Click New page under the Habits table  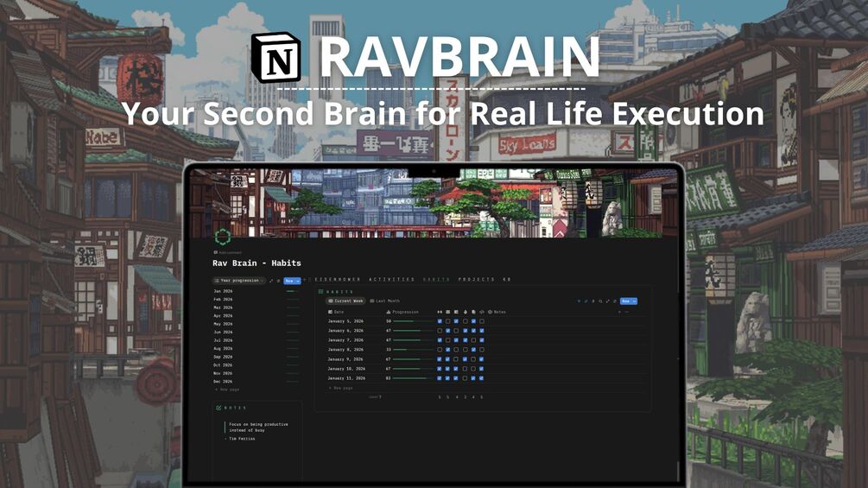click(x=341, y=388)
